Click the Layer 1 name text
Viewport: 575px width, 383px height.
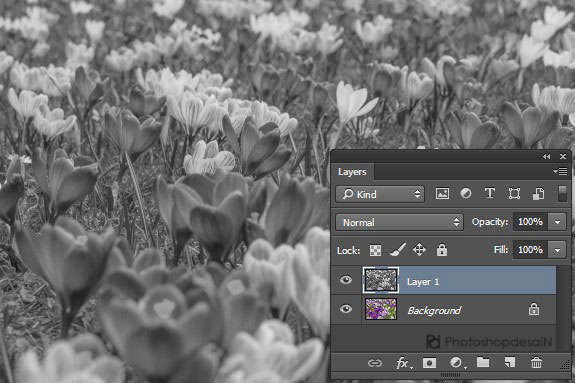coord(423,282)
